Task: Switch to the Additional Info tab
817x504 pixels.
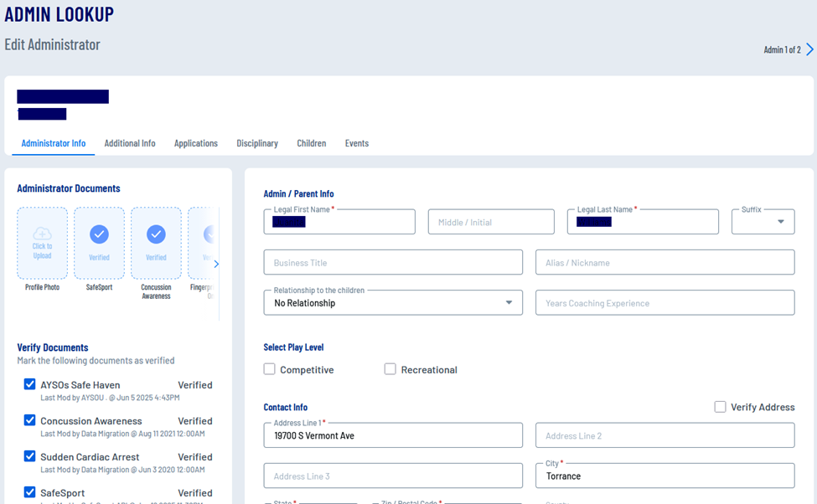Action: tap(130, 143)
